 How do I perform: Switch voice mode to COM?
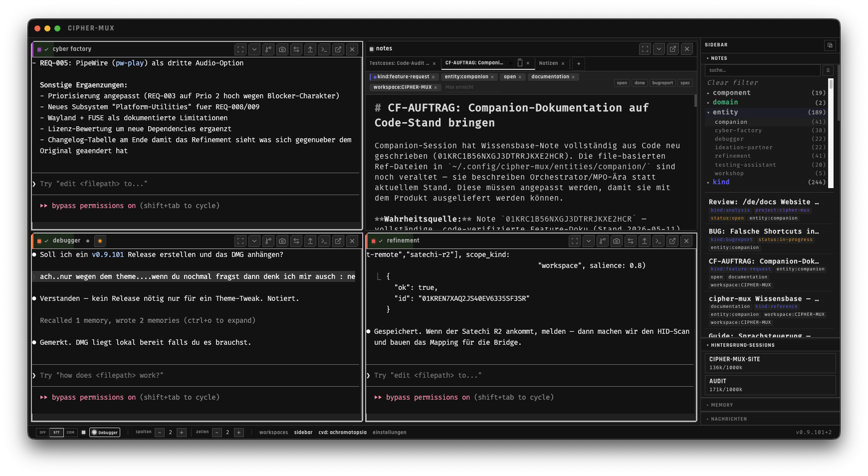[x=70, y=433]
